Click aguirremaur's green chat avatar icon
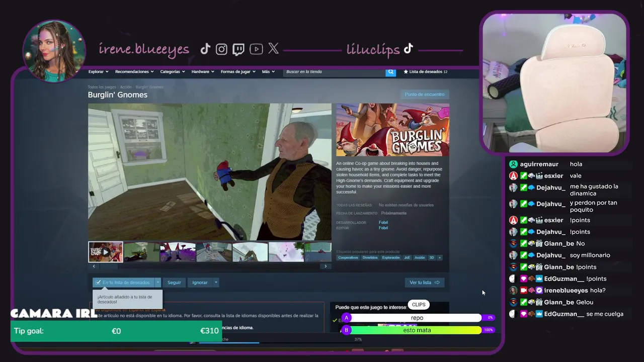The height and width of the screenshot is (362, 644). [x=513, y=164]
